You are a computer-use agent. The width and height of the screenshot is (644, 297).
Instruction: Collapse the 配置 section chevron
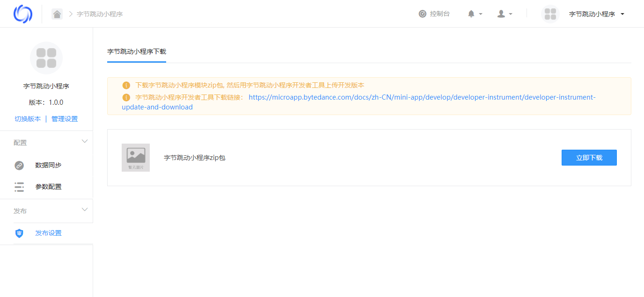(85, 141)
